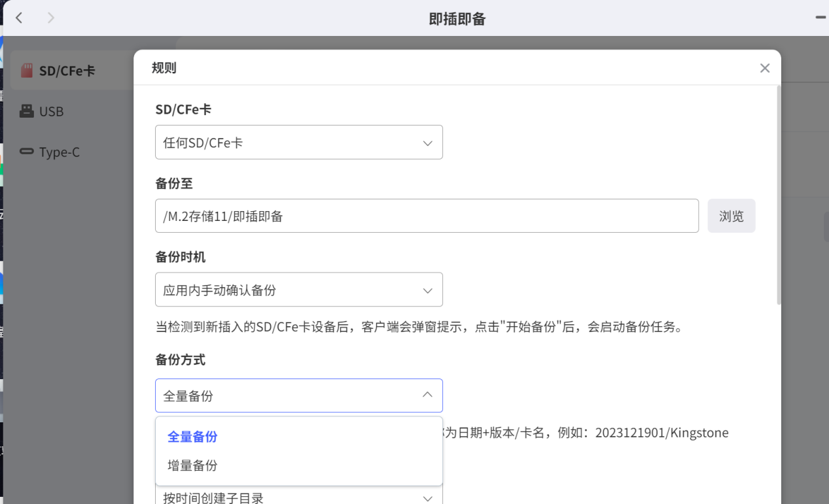Minimize the 即插即备 window
Image resolution: width=829 pixels, height=504 pixels.
[820, 18]
